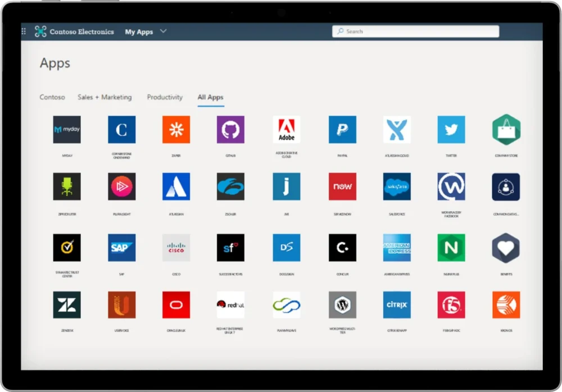
Task: Launch the Citrix app icon
Action: coord(397,305)
